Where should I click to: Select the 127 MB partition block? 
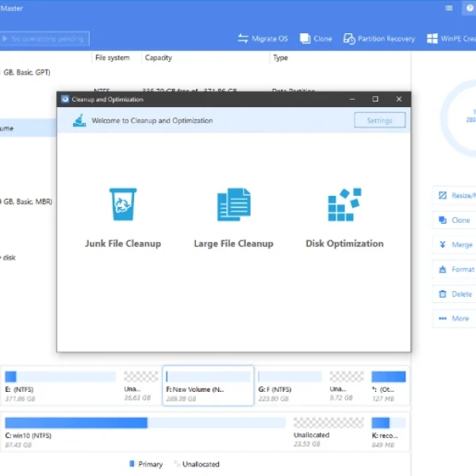tap(389, 386)
